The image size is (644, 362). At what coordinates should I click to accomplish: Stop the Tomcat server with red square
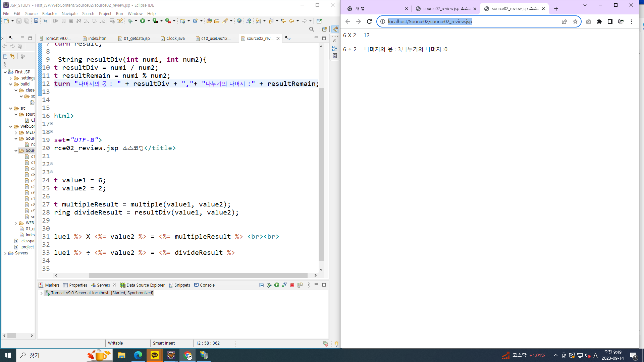tap(292, 285)
